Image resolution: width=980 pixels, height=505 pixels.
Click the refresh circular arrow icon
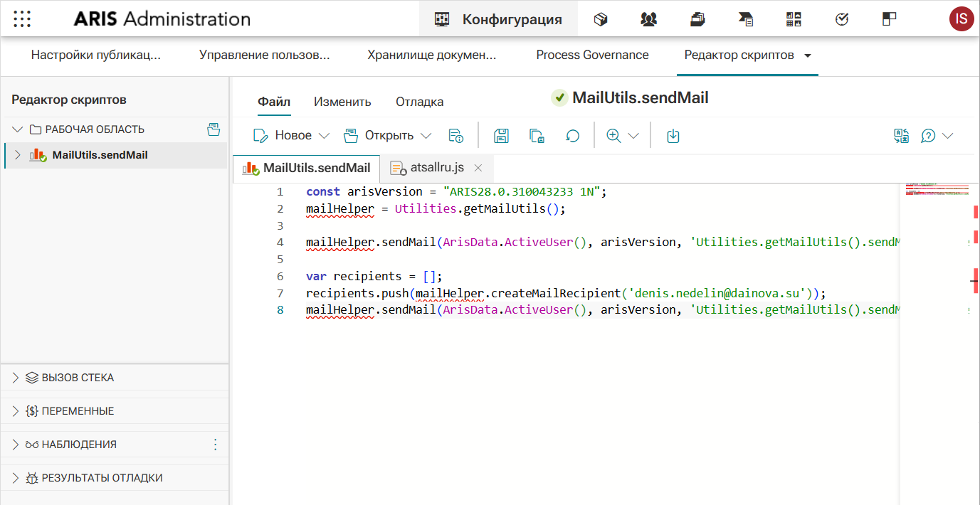[x=572, y=135]
